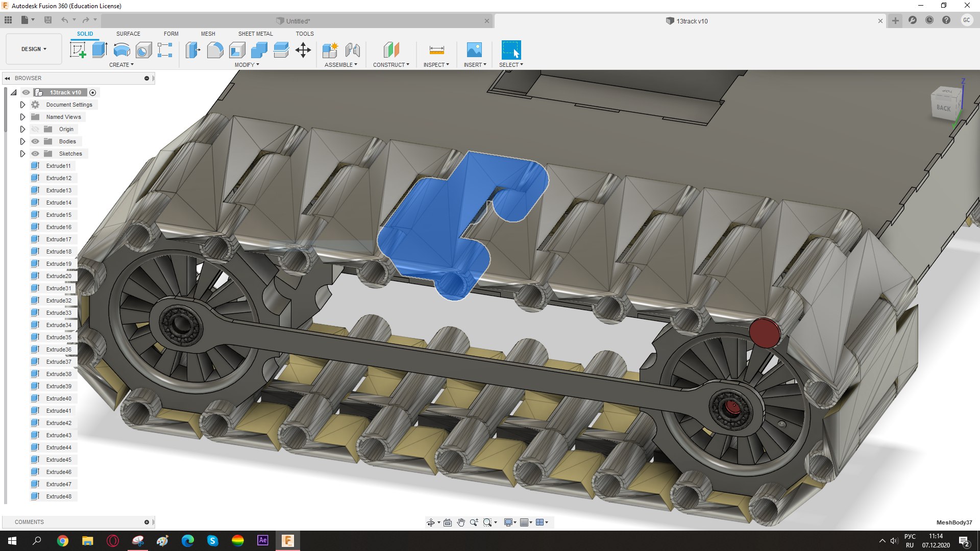Switch to the SURFACE tab
The image size is (980, 551).
[x=128, y=34]
